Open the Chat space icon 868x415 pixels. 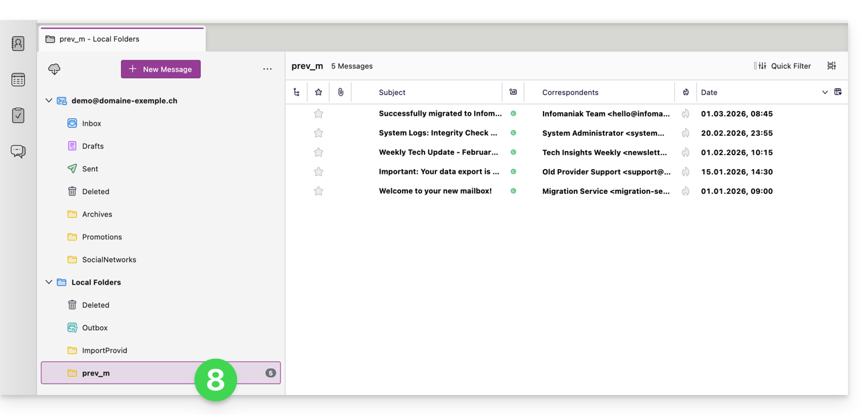pos(18,151)
